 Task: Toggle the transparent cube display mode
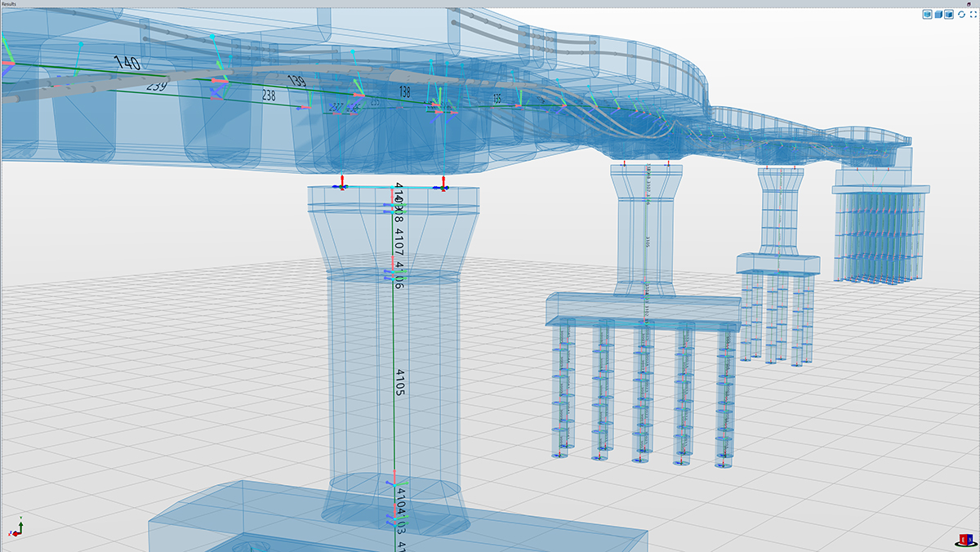pos(927,14)
